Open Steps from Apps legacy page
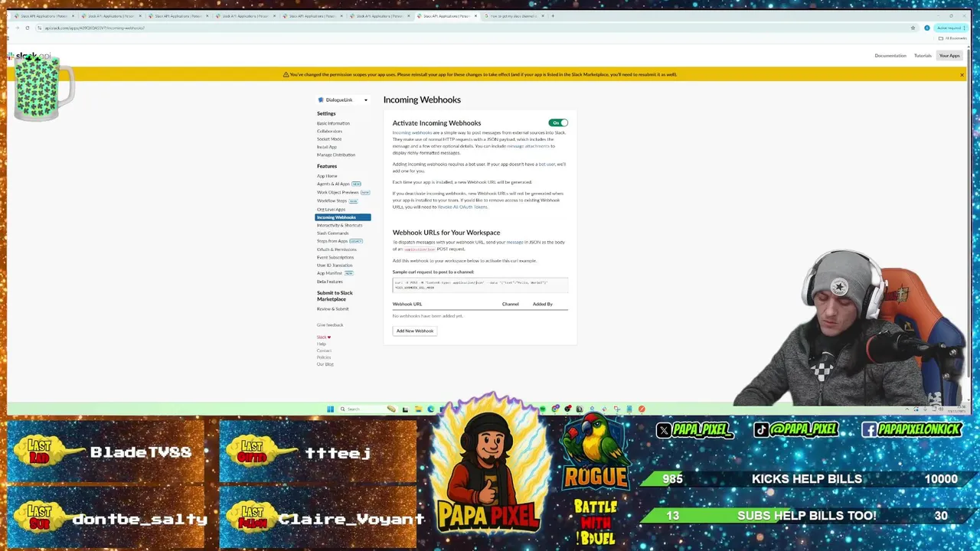 point(332,241)
